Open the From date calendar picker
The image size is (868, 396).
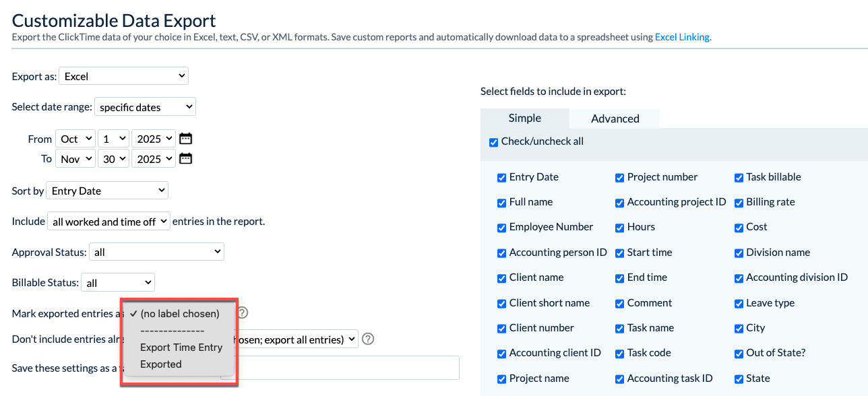[x=185, y=139]
